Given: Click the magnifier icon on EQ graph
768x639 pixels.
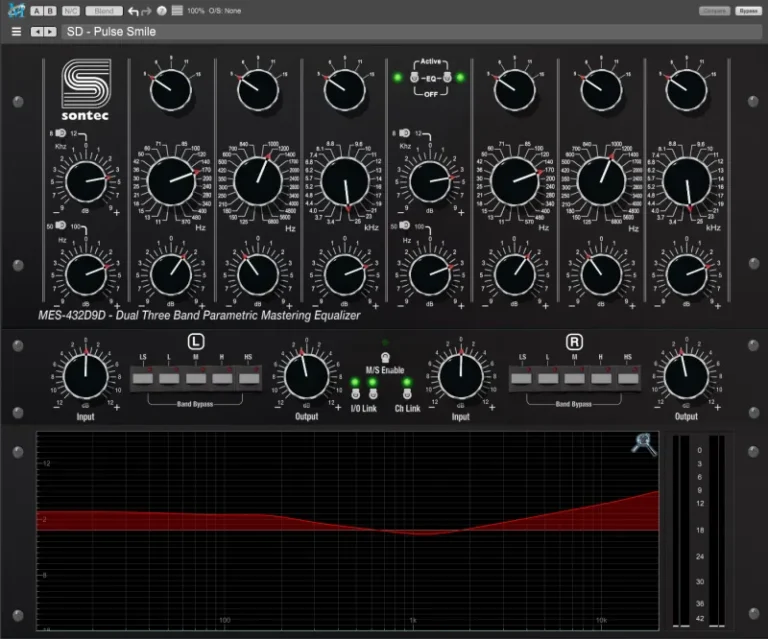Looking at the screenshot, I should coord(643,444).
